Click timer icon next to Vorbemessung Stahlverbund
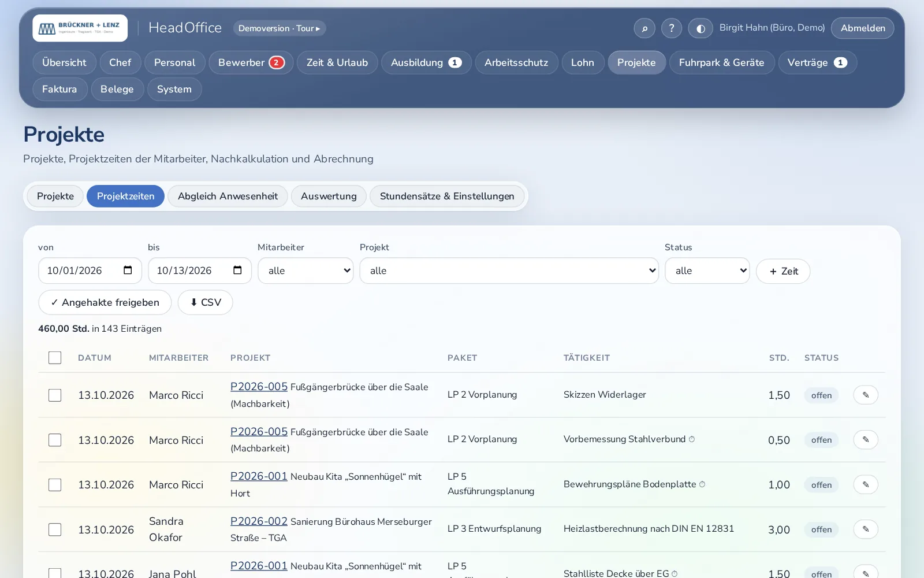924x578 pixels. pos(692,439)
